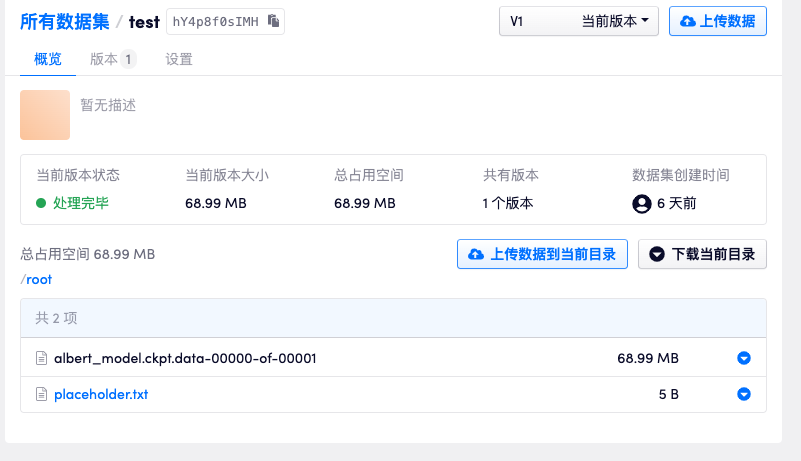Click cloud icon on 上传数据到当前目录 button
This screenshot has height=461, width=801.
click(476, 254)
